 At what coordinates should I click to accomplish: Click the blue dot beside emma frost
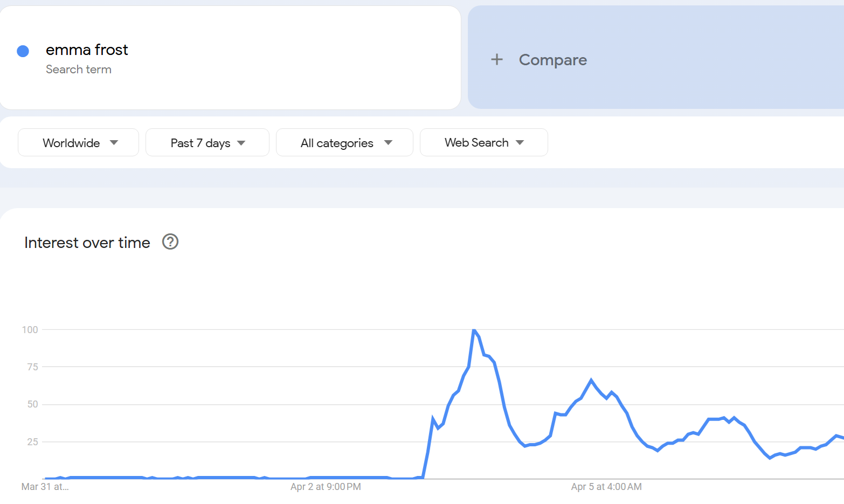(23, 51)
